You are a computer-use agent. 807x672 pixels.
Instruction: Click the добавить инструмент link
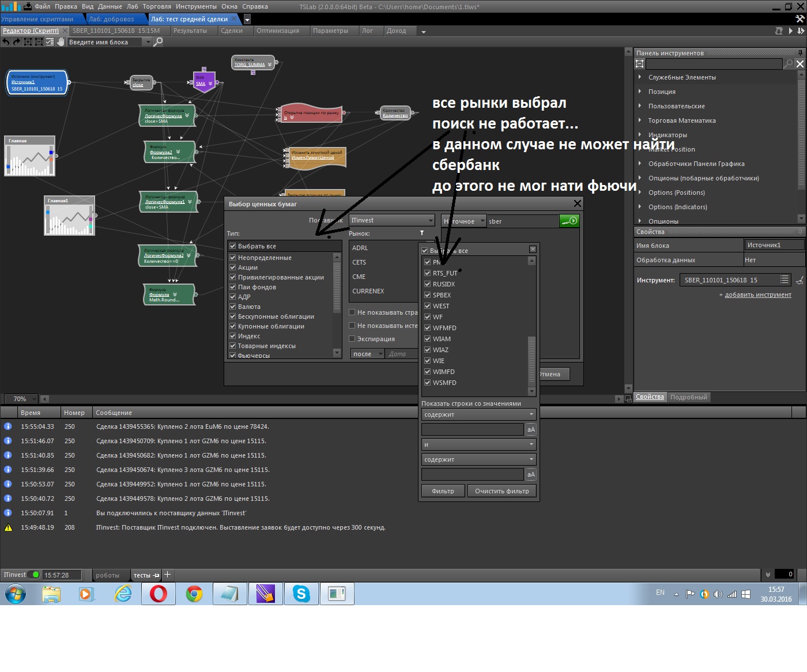click(x=757, y=295)
